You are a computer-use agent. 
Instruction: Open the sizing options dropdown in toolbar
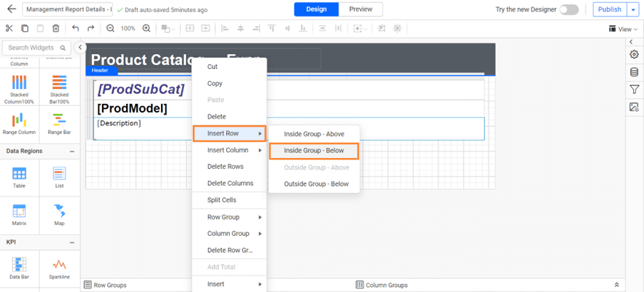(360, 28)
